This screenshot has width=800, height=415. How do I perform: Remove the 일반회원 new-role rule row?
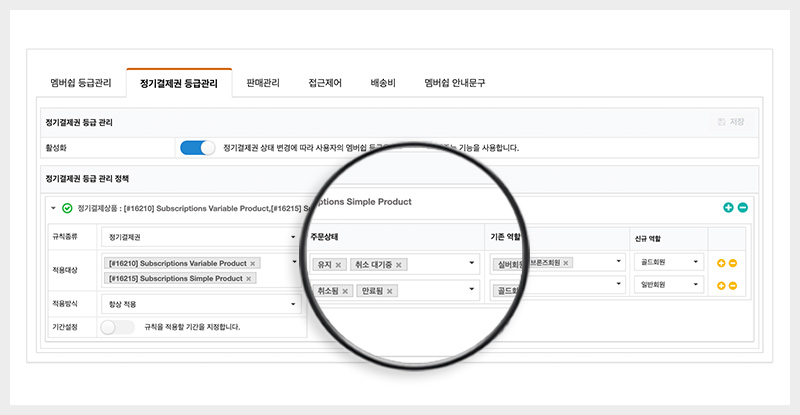(733, 285)
